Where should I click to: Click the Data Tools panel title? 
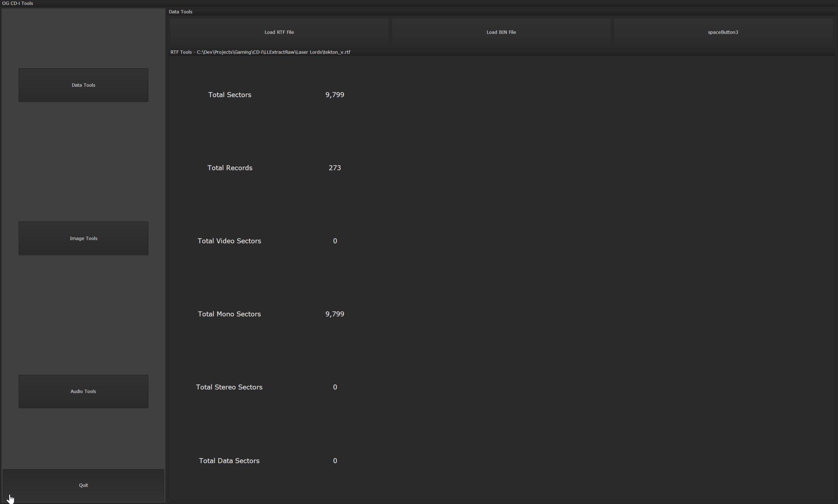[180, 11]
